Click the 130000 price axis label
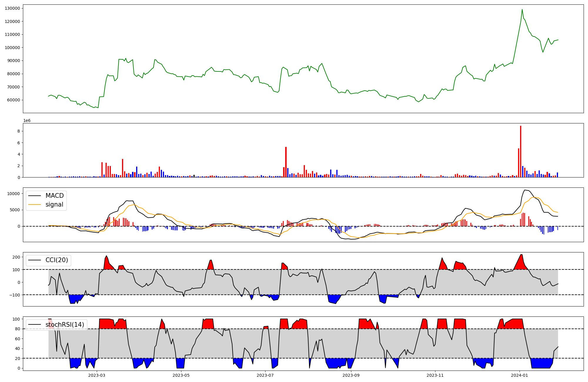This screenshot has width=588, height=382. click(12, 8)
